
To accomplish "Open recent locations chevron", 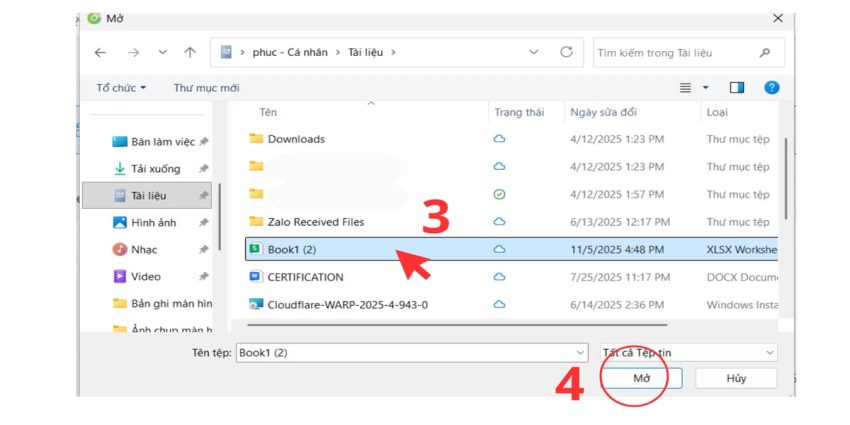I will 163,53.
